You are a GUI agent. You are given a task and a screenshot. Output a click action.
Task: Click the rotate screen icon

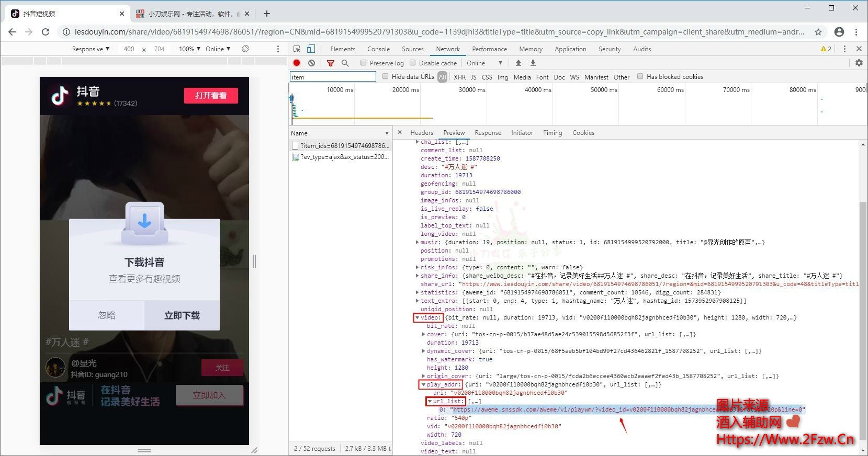tap(245, 49)
